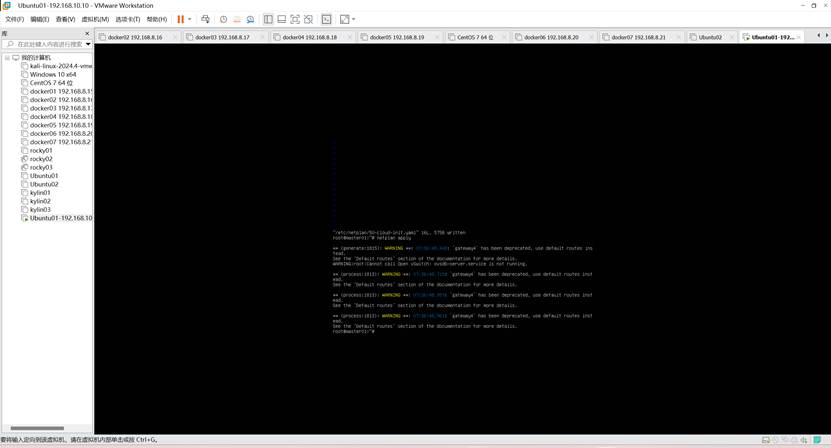Open the 虚拟机(M) menu

point(95,19)
